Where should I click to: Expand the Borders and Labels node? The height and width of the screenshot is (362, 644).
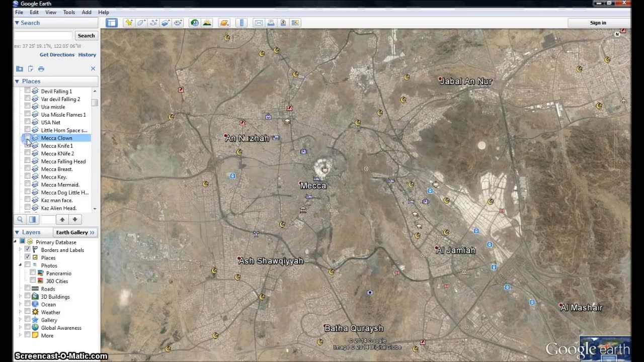coord(21,250)
